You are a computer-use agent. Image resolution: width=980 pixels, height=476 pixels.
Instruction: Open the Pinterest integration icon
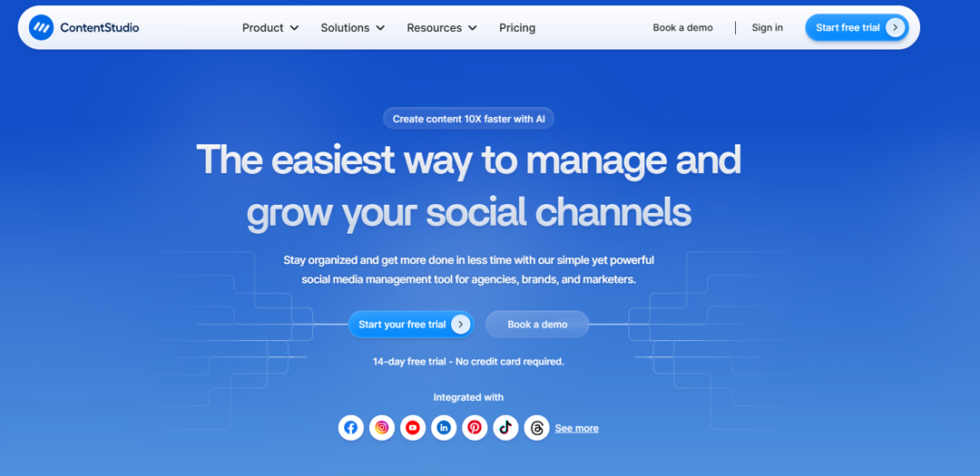coord(475,428)
